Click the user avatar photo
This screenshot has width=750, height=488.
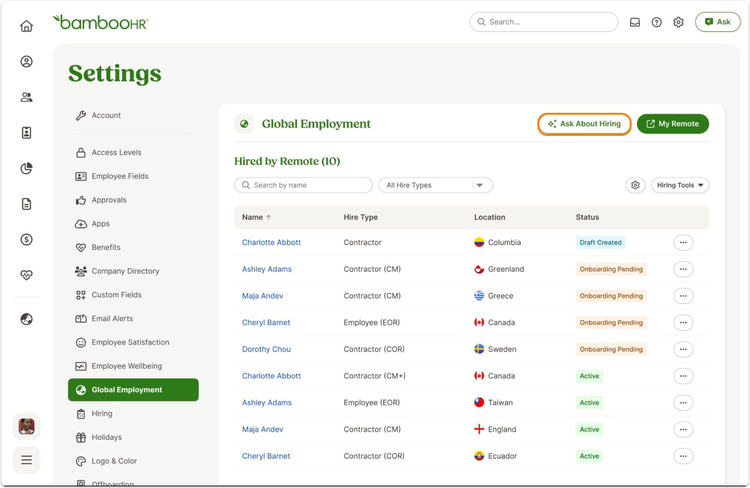26,426
